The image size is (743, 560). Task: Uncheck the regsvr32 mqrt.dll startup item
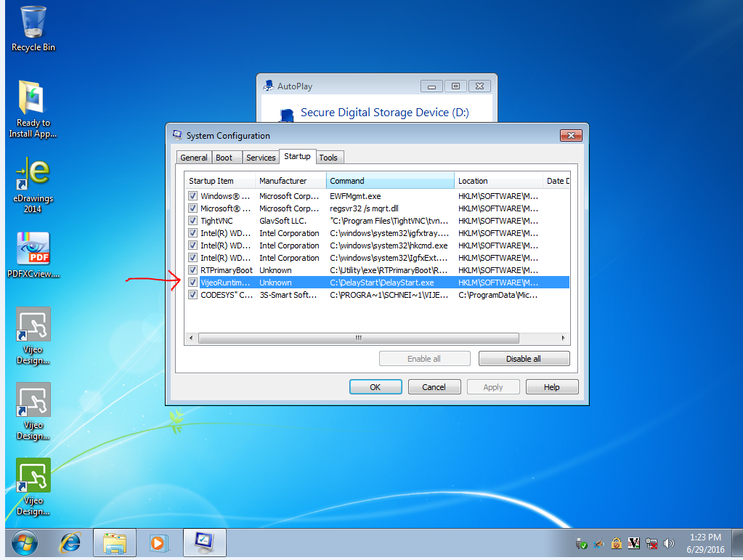coord(193,208)
